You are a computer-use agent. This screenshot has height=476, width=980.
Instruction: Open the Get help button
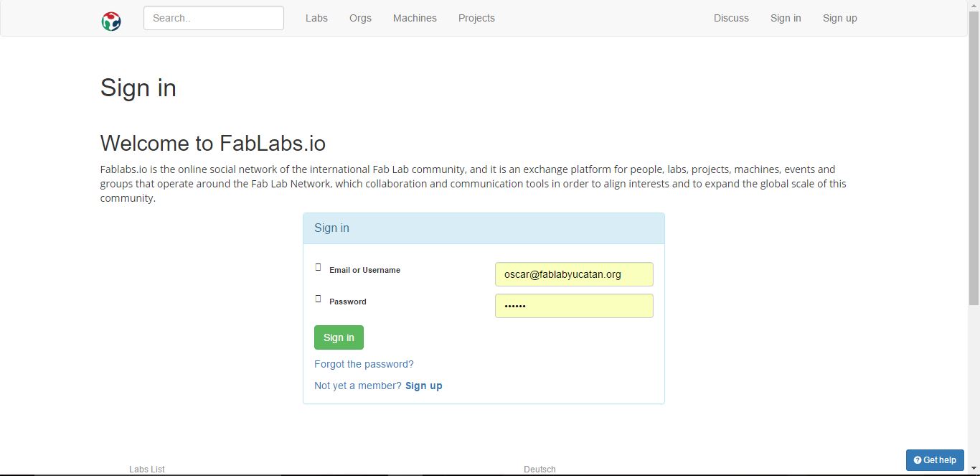click(x=935, y=460)
